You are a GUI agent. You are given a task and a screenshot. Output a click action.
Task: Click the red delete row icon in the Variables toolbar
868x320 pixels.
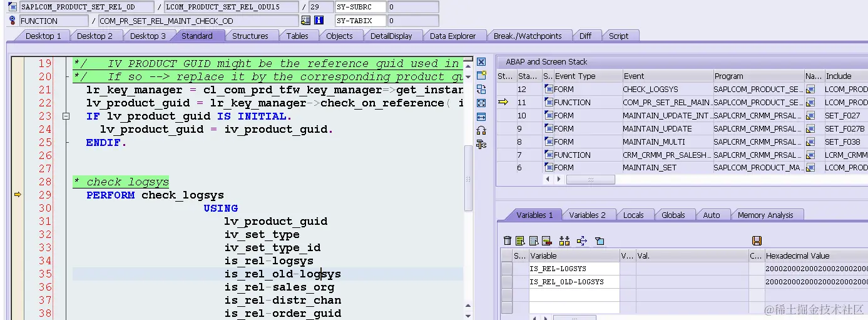coord(546,240)
